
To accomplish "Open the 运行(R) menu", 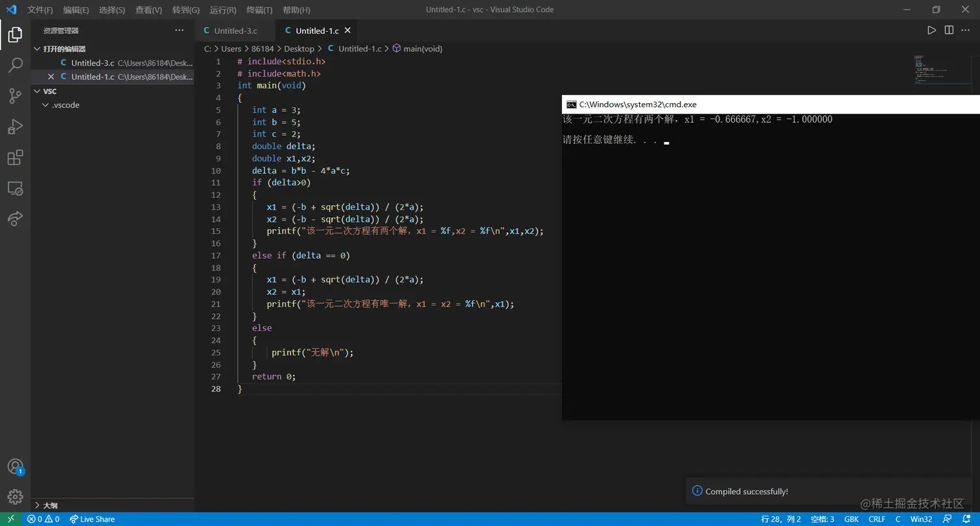I will click(223, 10).
